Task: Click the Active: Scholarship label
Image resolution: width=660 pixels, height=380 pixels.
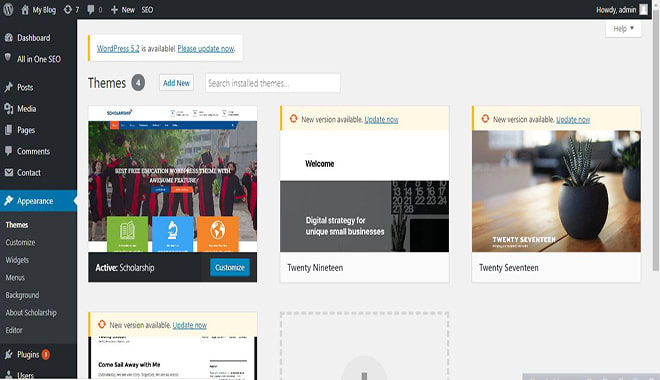Action: click(x=125, y=268)
